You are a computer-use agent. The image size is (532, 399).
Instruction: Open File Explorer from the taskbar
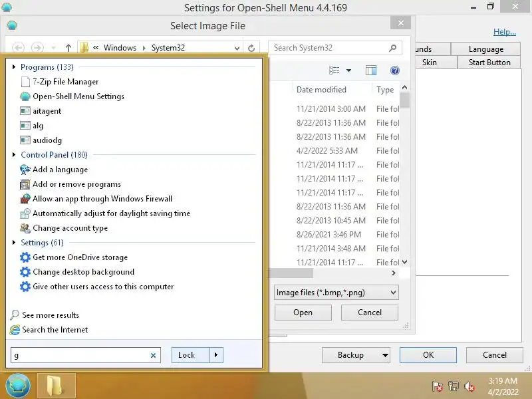pyautogui.click(x=57, y=386)
